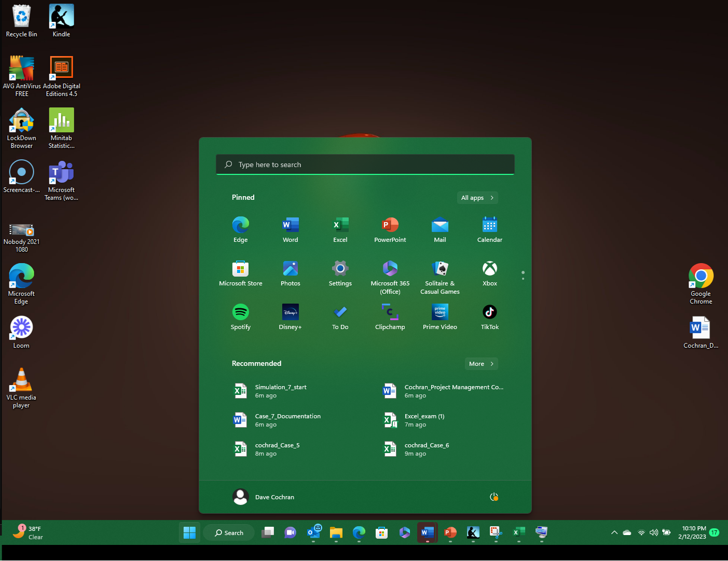Click the battery status tray icon
The image size is (728, 561).
click(x=667, y=532)
